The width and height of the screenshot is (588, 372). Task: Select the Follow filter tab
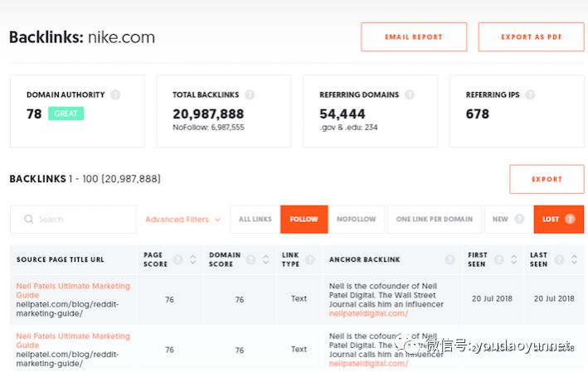[304, 220]
